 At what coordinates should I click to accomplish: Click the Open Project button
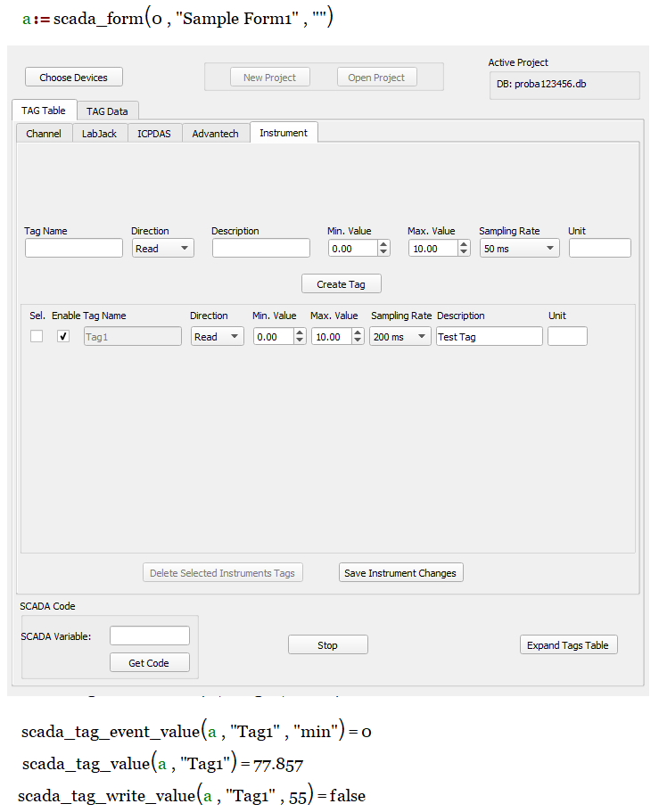376,77
